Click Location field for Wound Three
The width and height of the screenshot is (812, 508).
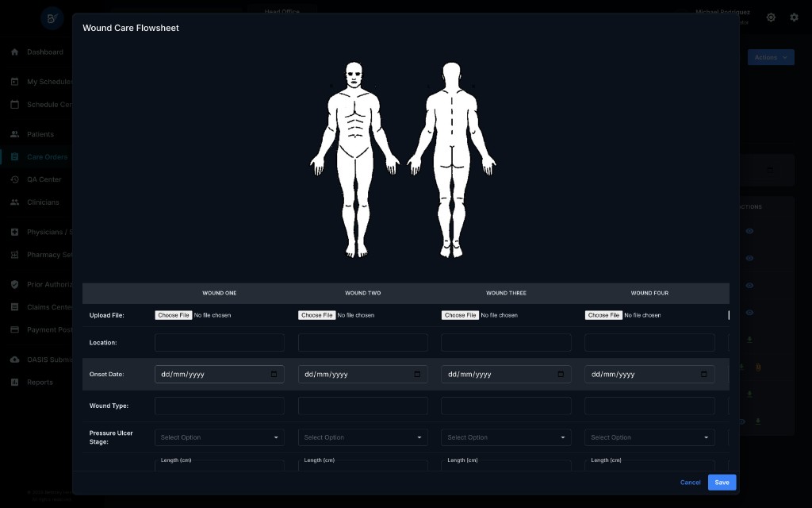point(506,343)
